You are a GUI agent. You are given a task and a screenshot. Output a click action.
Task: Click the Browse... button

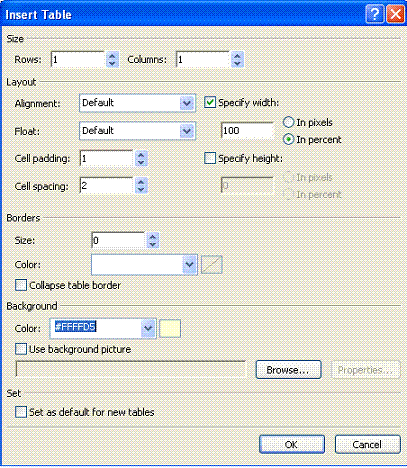pyautogui.click(x=288, y=370)
